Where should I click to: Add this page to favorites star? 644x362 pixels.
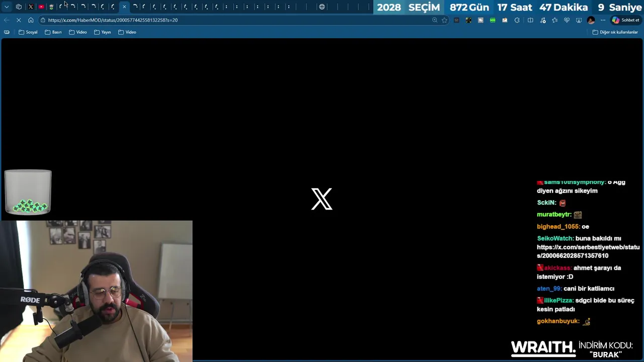pos(444,20)
